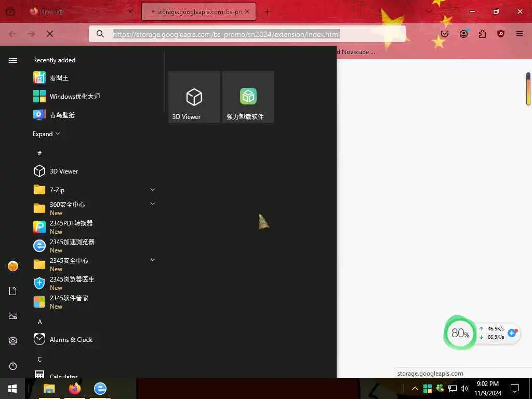
Task: Open the blue e browser on taskbar
Action: pyautogui.click(x=100, y=389)
